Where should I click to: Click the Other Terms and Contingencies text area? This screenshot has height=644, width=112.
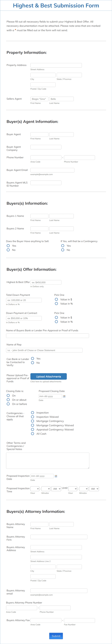pyautogui.click(x=48, y=461)
